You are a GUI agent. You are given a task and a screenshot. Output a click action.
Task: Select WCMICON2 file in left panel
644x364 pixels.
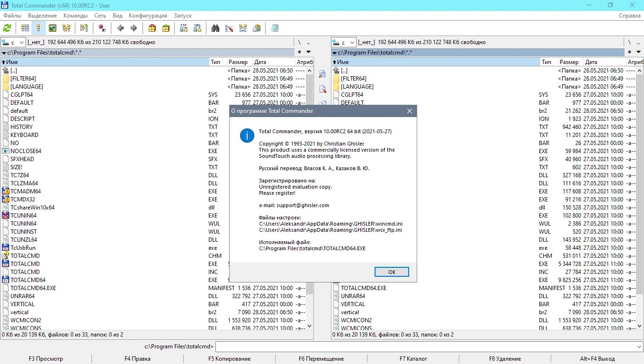[26, 320]
